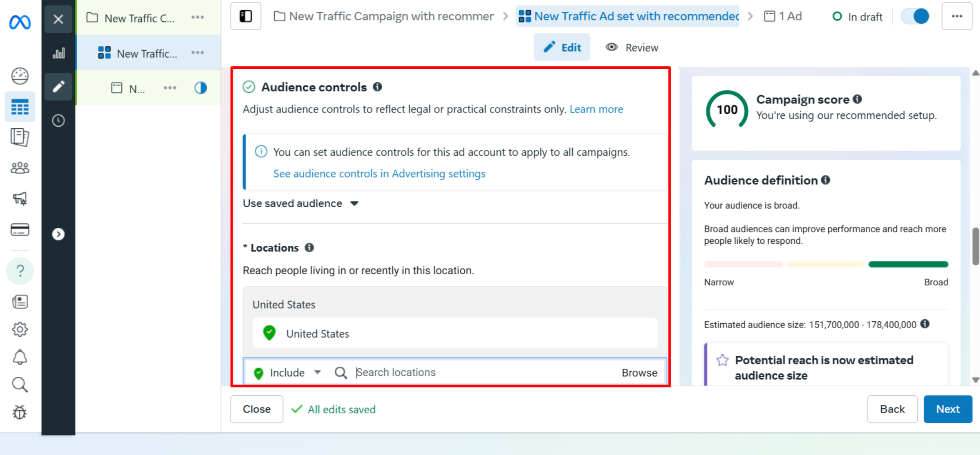Toggle the ad set on/off switch
The height and width of the screenshot is (455, 980).
pyautogui.click(x=915, y=16)
